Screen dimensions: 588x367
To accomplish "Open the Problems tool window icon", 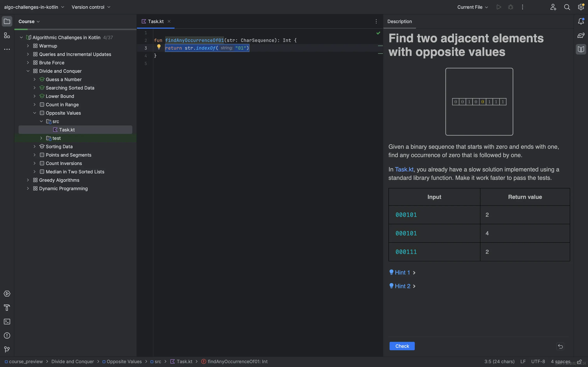I will tap(7, 336).
